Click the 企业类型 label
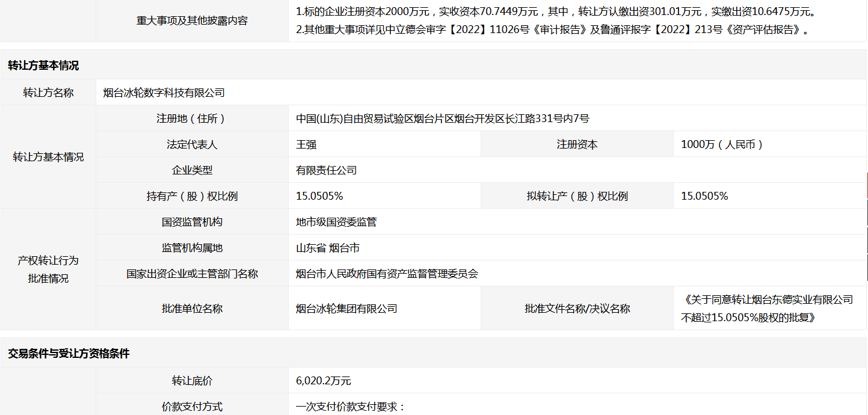Viewport: 868px width, 415px height. point(192,170)
